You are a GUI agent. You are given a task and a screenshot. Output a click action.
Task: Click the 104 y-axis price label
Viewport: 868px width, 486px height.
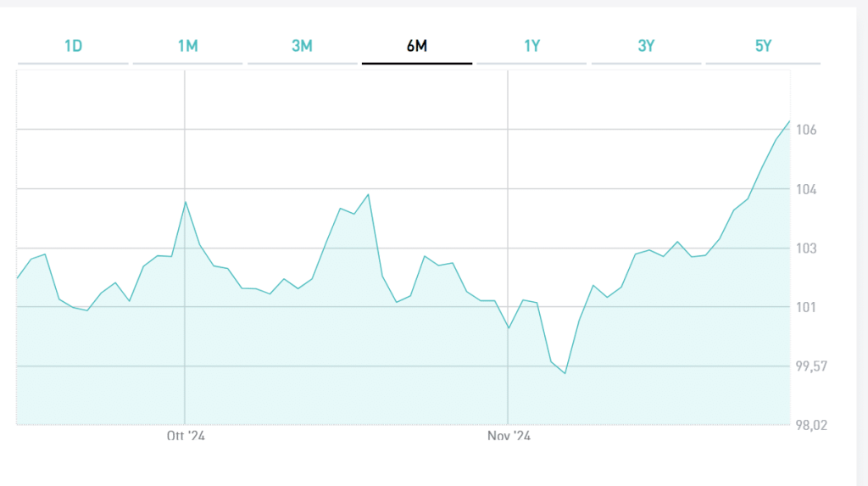(x=805, y=189)
